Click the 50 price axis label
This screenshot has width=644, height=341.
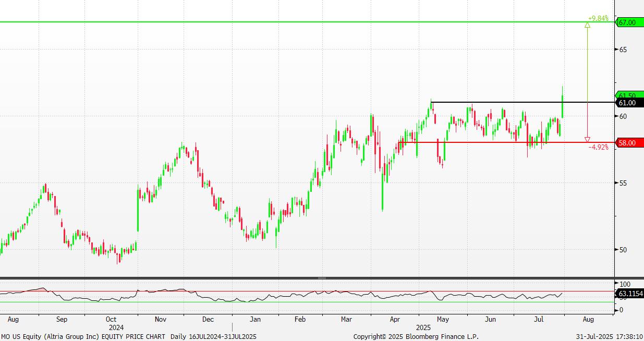tap(623, 250)
